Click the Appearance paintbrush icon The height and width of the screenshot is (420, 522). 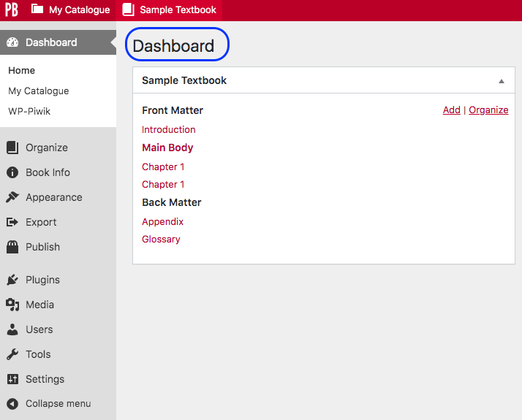pos(12,197)
